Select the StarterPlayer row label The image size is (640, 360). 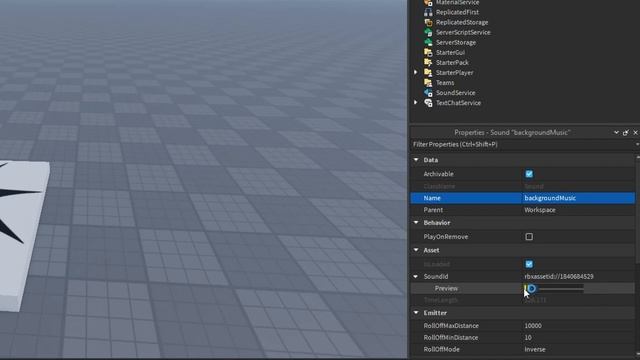coord(454,73)
